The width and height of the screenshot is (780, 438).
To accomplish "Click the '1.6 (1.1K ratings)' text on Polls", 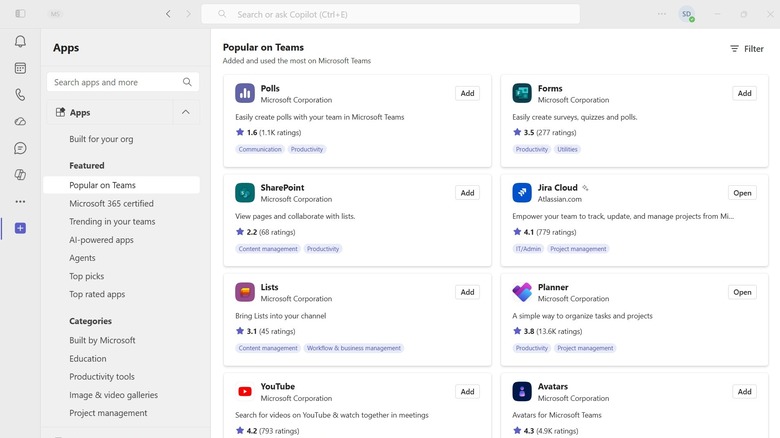I will tap(274, 132).
